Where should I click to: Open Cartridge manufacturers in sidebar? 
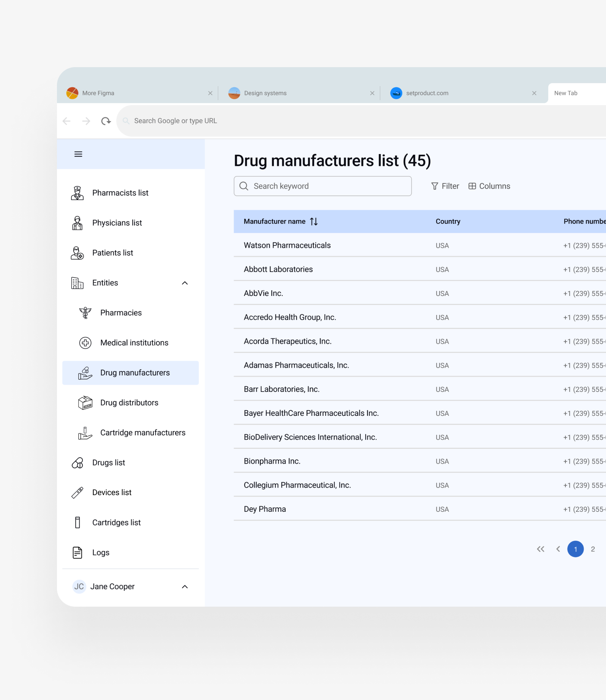tap(143, 433)
